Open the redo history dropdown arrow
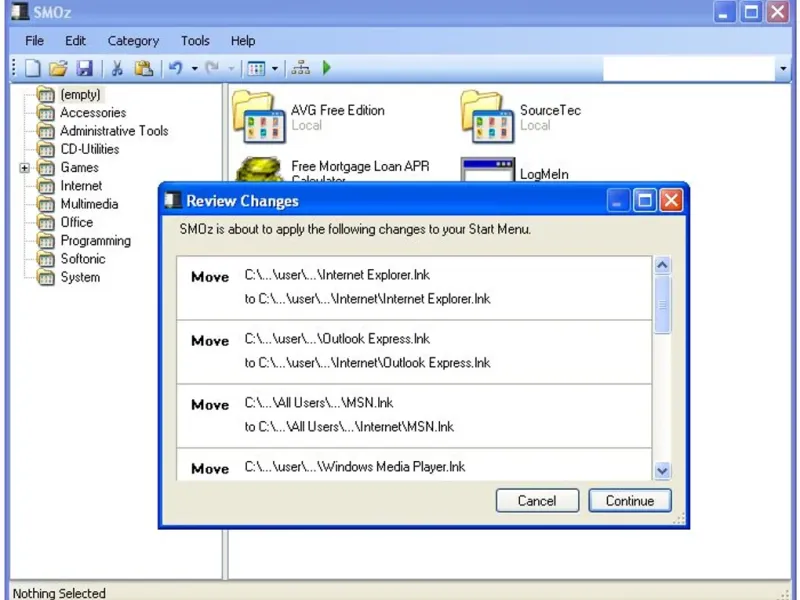The width and height of the screenshot is (800, 600). (231, 68)
